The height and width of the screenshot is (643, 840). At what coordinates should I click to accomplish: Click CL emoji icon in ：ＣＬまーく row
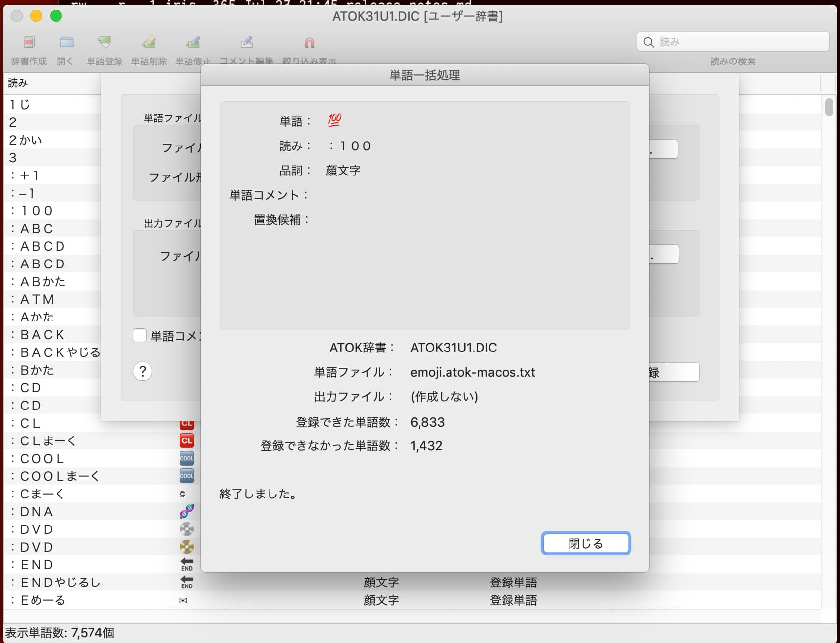(187, 440)
